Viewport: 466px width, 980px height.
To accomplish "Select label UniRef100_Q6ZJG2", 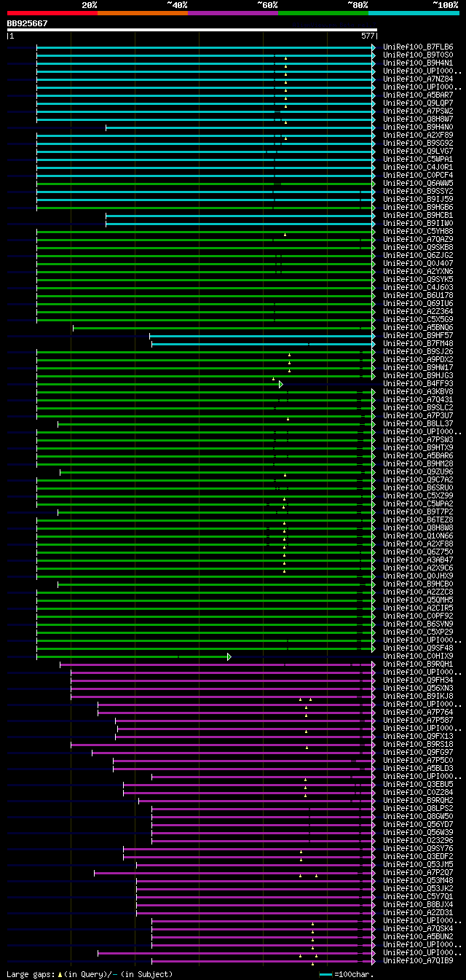I will (x=418, y=255).
